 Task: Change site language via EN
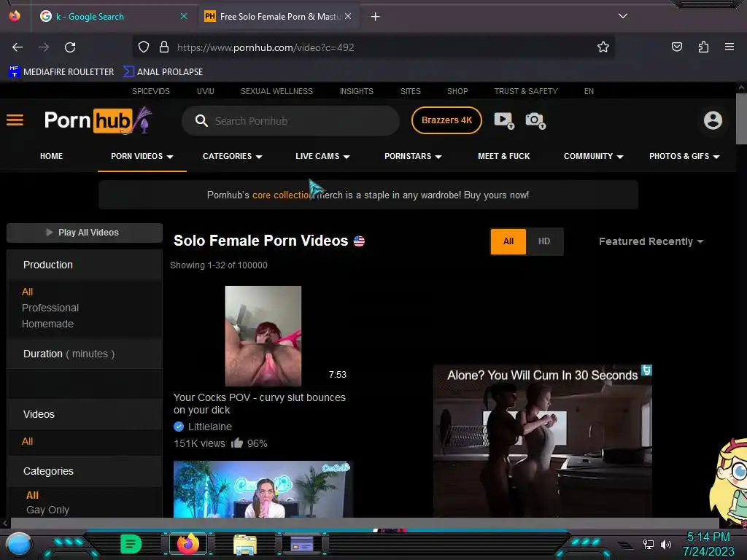point(589,91)
